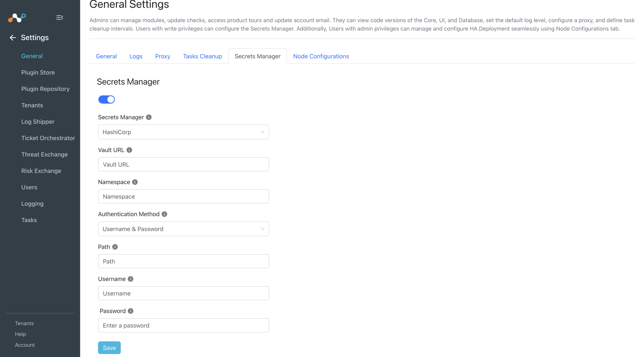Expand the Secrets Manager vendor chevron
The width and height of the screenshot is (644, 357).
pos(262,132)
